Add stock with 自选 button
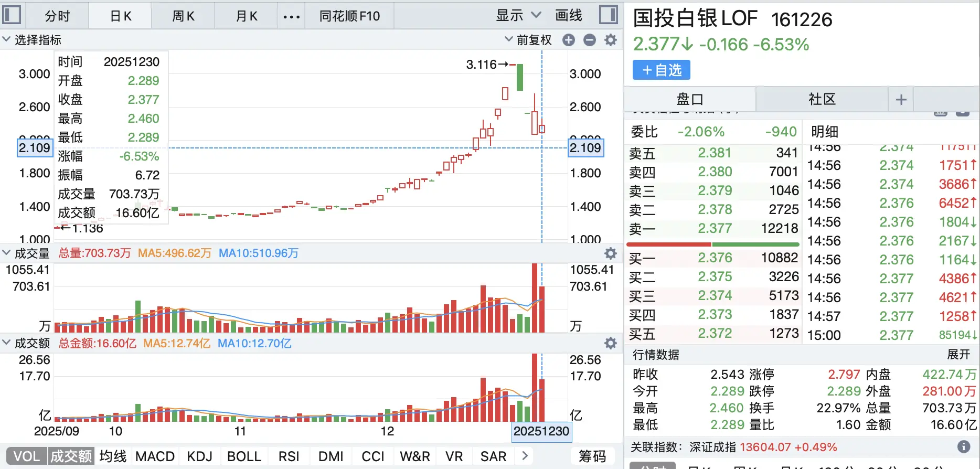This screenshot has height=469, width=980. click(x=661, y=70)
